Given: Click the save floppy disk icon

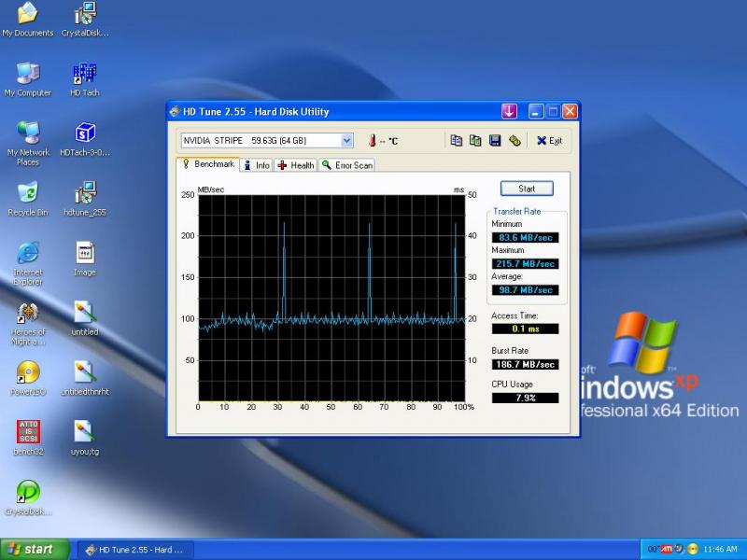Looking at the screenshot, I should click(495, 141).
